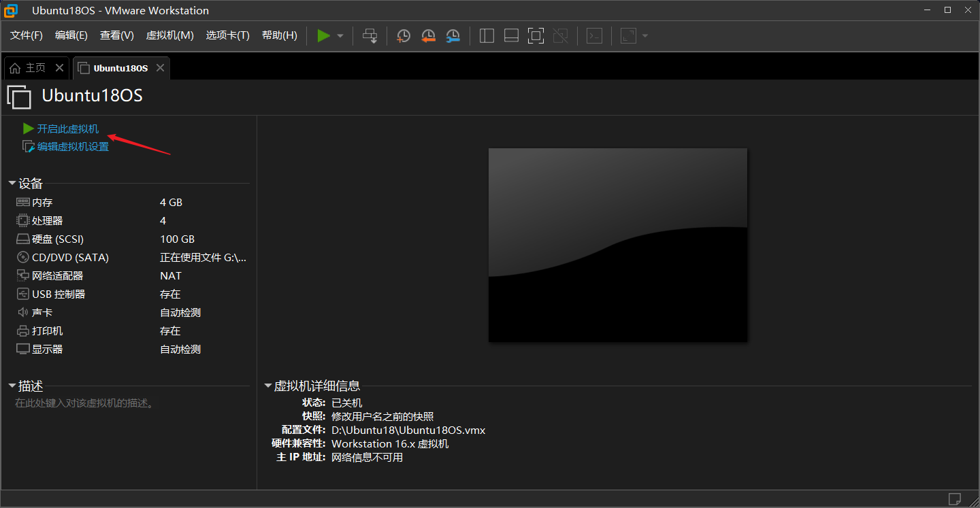Close the Ubuntu18OS tab

coord(161,68)
